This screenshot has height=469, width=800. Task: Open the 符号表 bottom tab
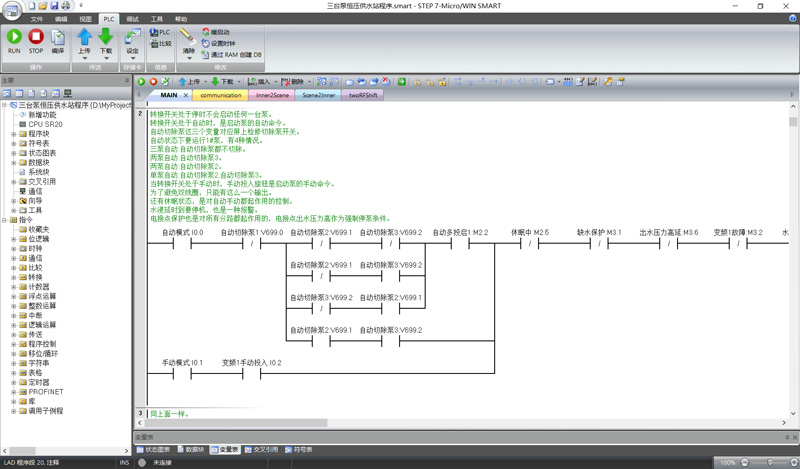299,450
